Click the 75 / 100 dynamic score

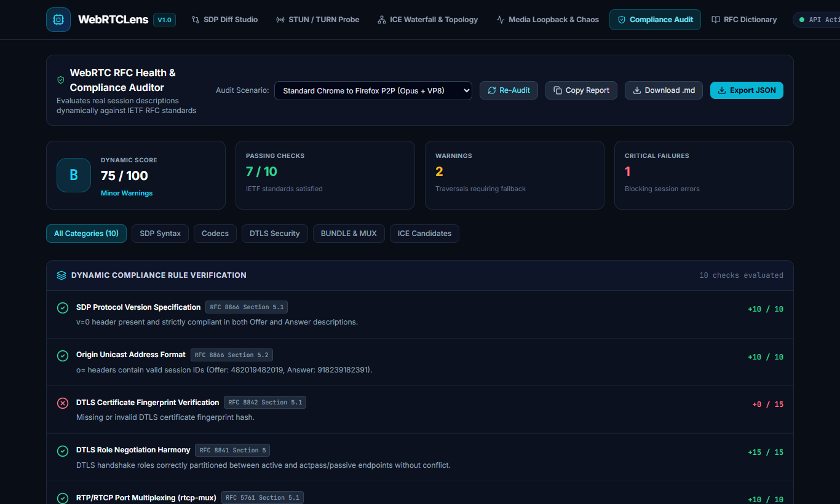124,176
